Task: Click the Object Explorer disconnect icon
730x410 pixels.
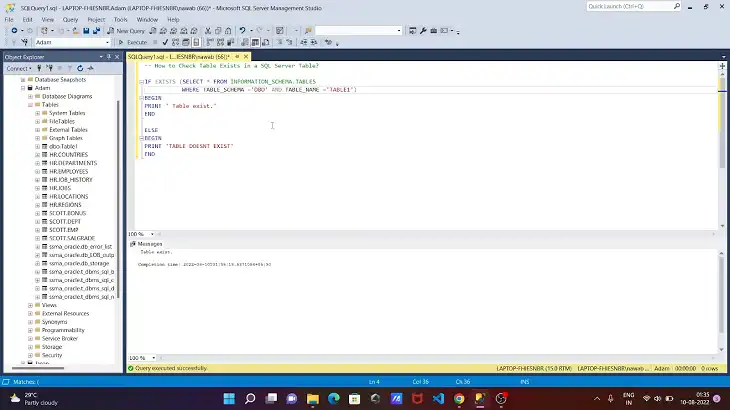Action: coord(49,68)
